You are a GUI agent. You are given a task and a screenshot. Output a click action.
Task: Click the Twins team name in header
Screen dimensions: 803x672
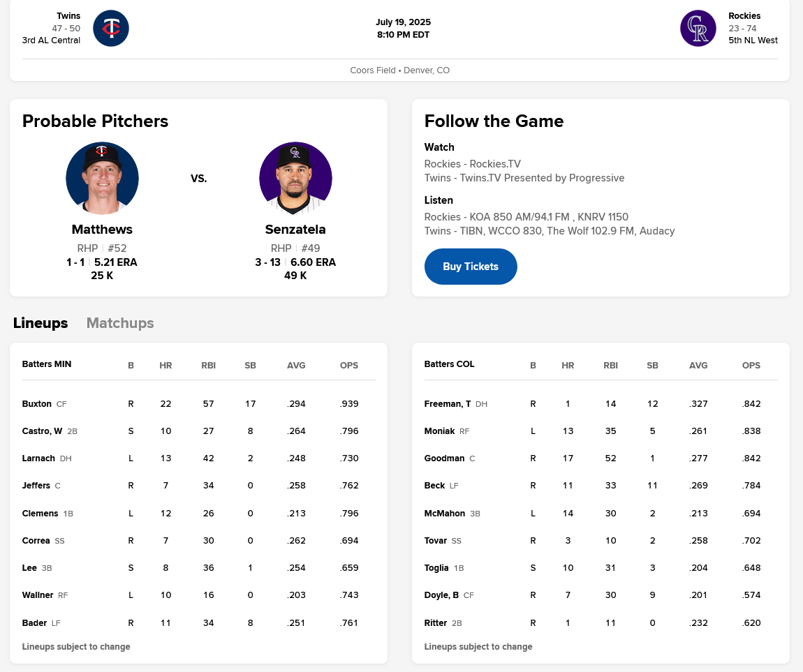pos(68,16)
